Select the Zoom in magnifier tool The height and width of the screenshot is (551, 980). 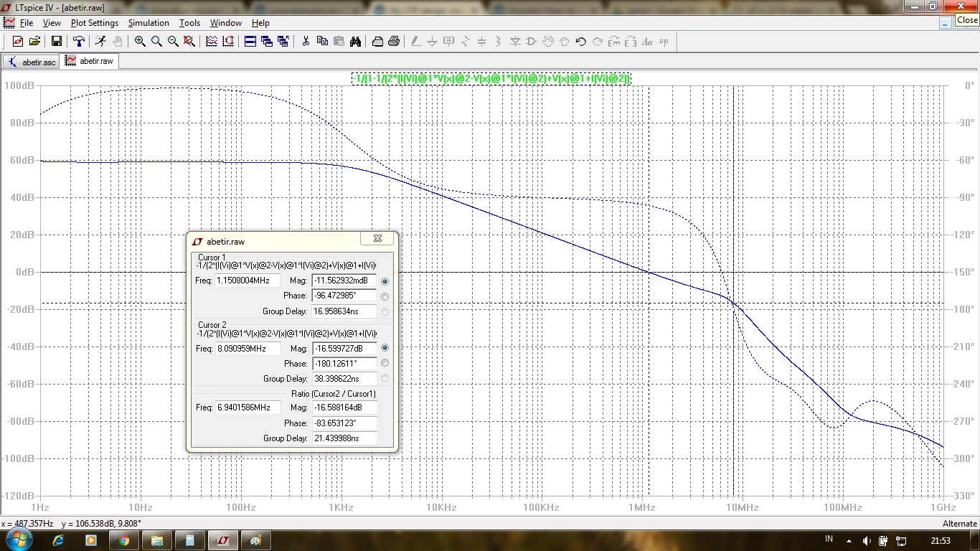140,42
